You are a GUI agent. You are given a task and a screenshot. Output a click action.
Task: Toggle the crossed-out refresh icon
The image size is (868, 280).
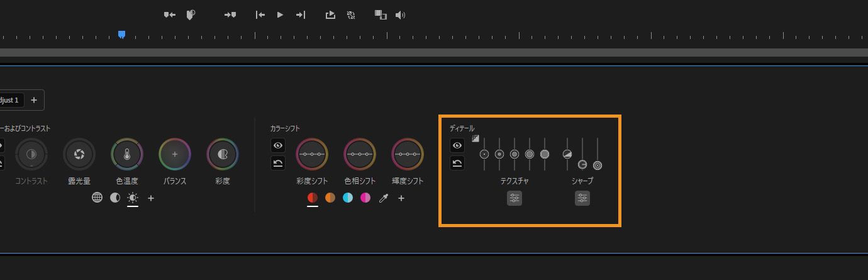tap(351, 14)
